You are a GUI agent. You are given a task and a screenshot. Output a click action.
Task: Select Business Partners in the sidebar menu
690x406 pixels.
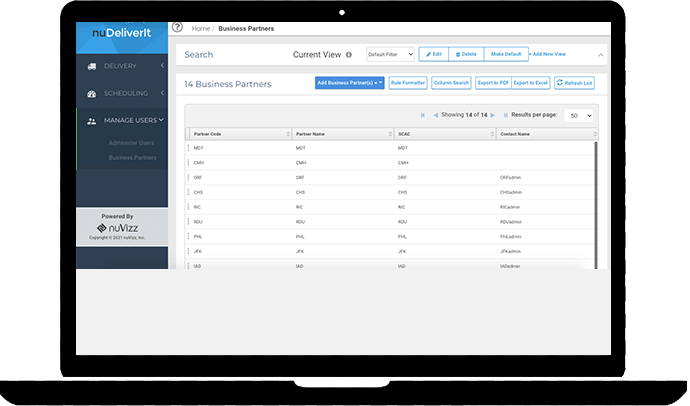(132, 157)
